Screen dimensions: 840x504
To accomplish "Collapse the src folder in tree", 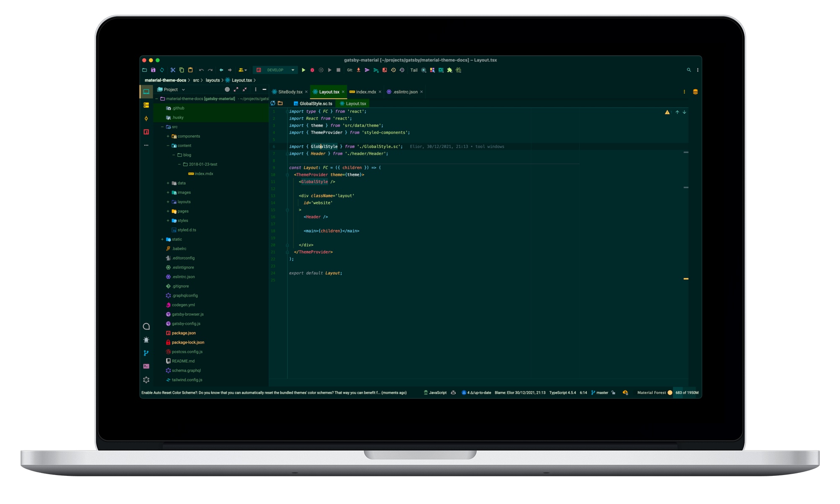I will [x=162, y=127].
